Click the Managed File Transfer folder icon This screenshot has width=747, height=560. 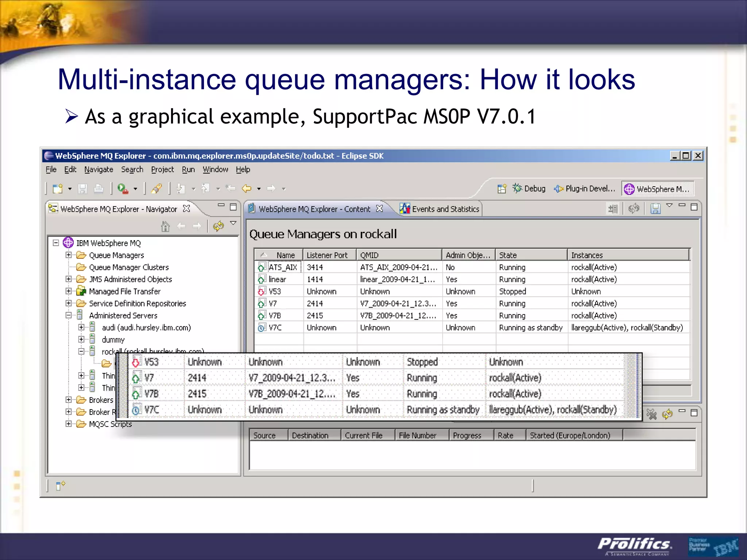pos(81,291)
